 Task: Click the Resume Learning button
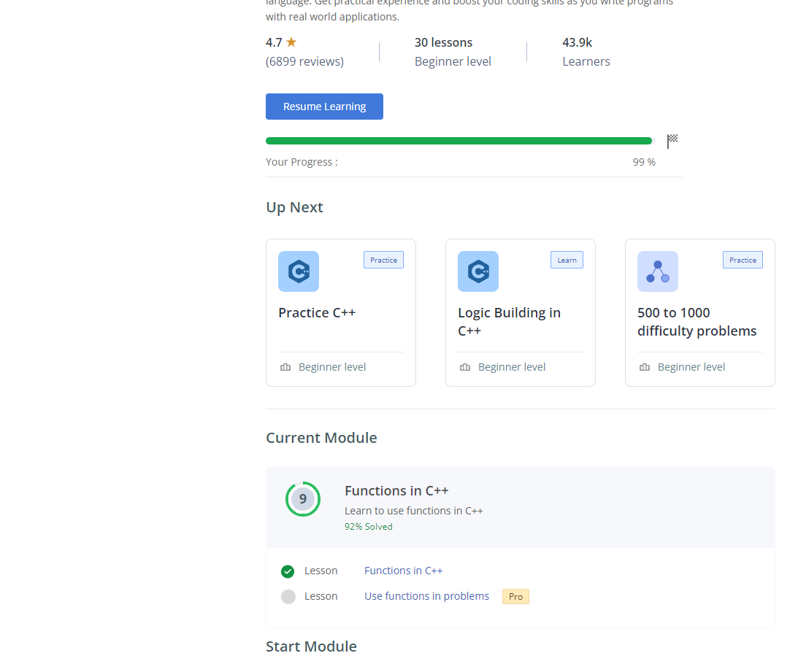[324, 107]
